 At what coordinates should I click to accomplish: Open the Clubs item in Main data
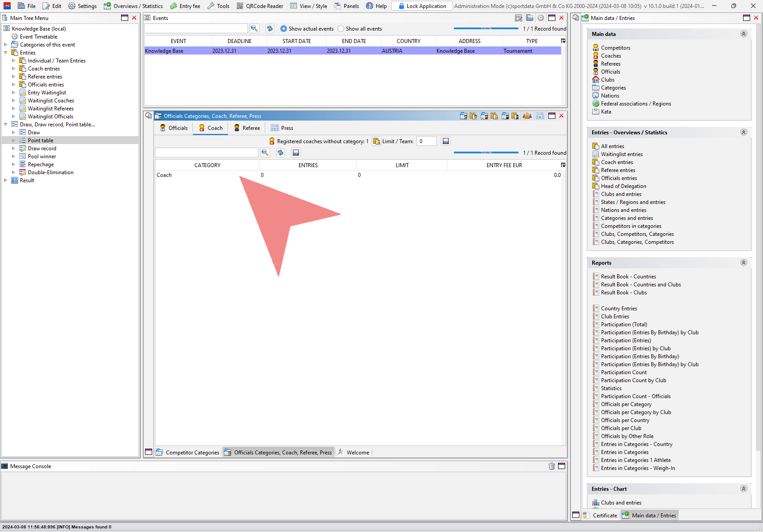(x=607, y=80)
